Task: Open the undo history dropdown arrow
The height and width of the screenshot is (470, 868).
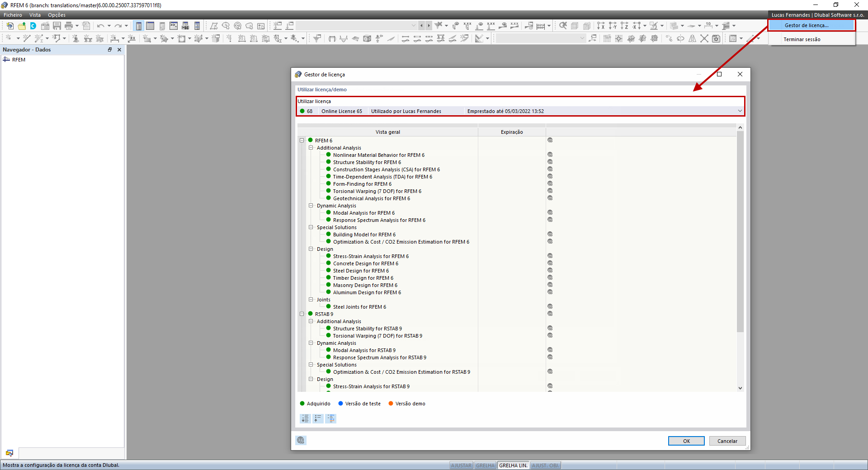Action: (109, 26)
